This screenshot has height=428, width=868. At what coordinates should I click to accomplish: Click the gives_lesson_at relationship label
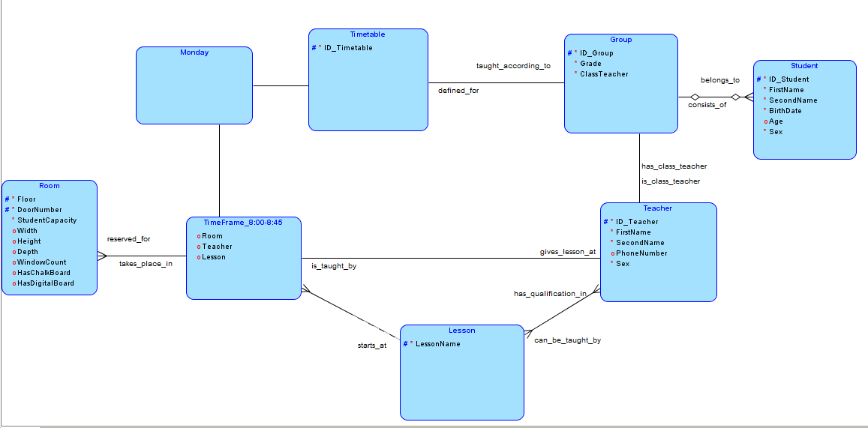click(568, 252)
